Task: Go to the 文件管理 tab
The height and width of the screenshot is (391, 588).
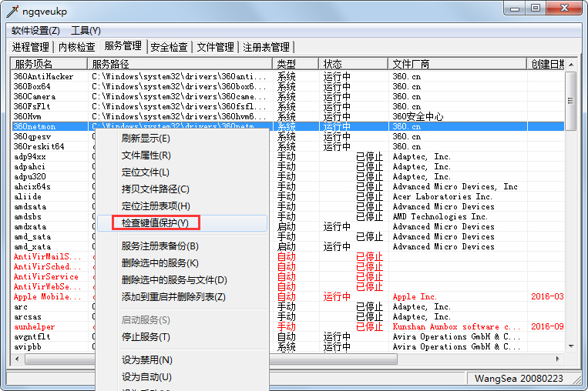Action: (215, 47)
